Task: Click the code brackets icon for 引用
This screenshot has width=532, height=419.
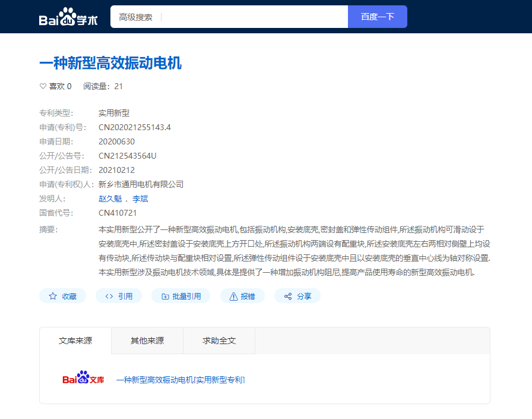Action: click(x=109, y=296)
